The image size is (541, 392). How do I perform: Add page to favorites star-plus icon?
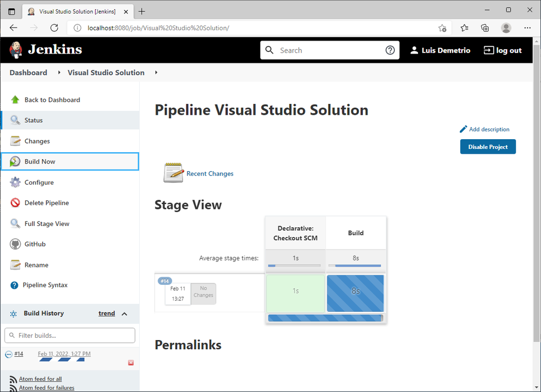coord(442,28)
